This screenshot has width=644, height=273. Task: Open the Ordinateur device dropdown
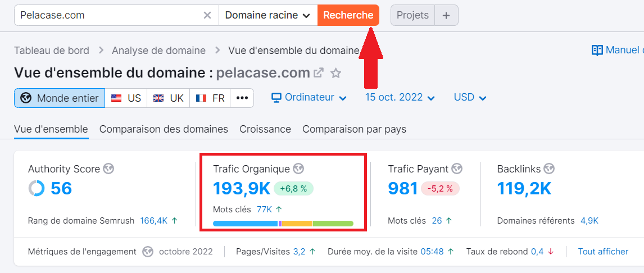(x=309, y=98)
